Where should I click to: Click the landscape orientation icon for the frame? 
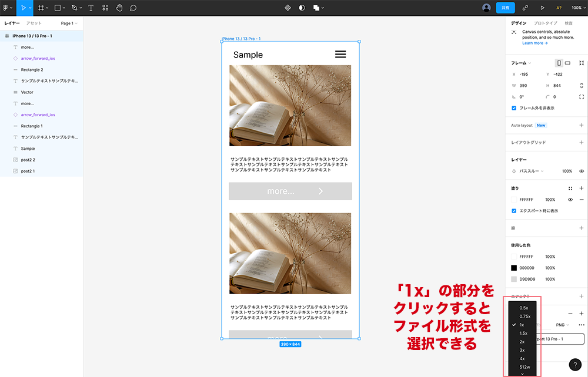(x=567, y=63)
